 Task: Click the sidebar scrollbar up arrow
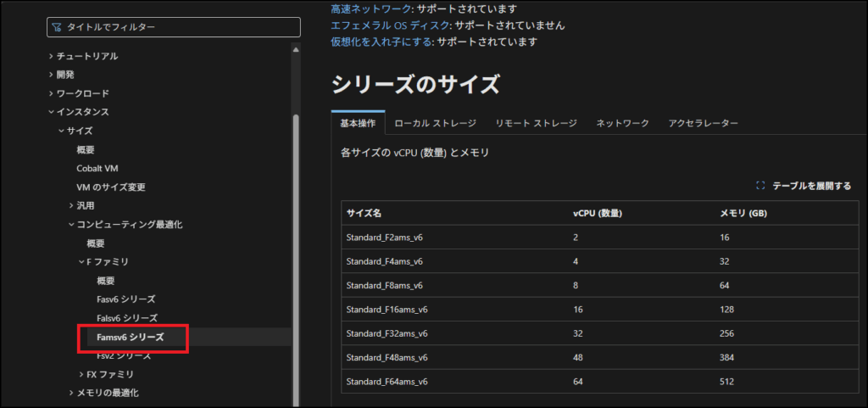coord(296,50)
